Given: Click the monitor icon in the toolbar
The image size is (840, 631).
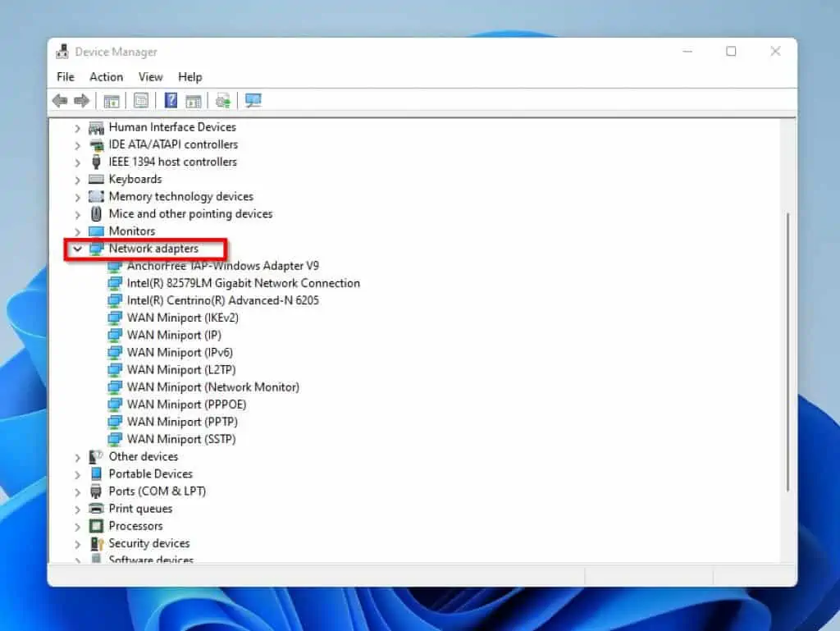Looking at the screenshot, I should (x=253, y=101).
